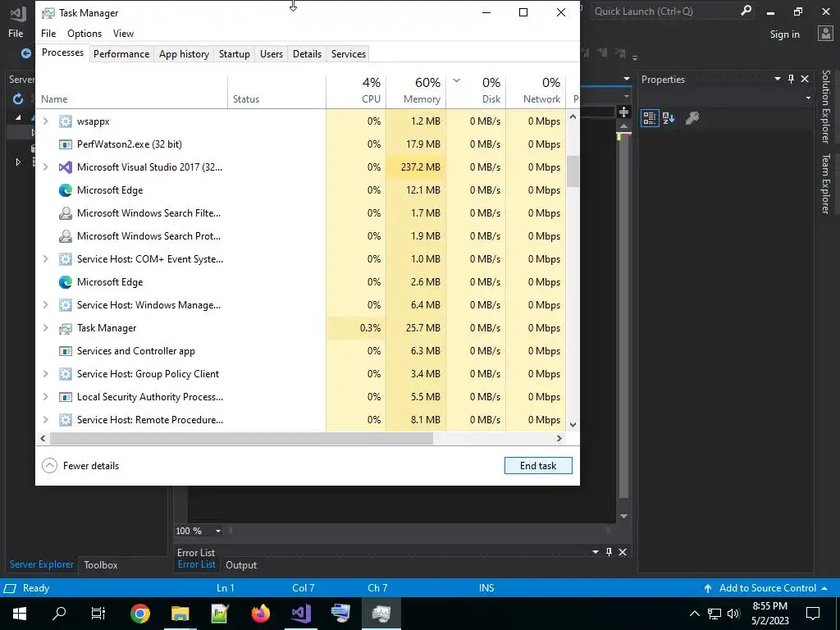Sort processes by Memory column
The height and width of the screenshot is (630, 840).
click(x=416, y=90)
